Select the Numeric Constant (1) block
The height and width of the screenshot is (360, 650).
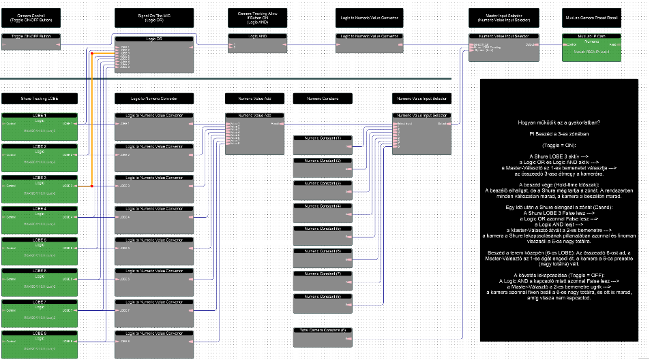tap(323, 145)
